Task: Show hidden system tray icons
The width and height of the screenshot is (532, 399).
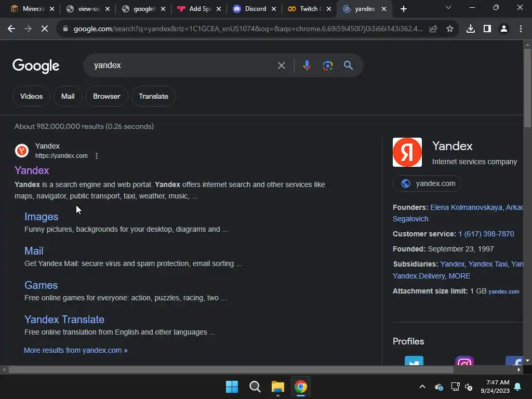Action: pyautogui.click(x=422, y=387)
